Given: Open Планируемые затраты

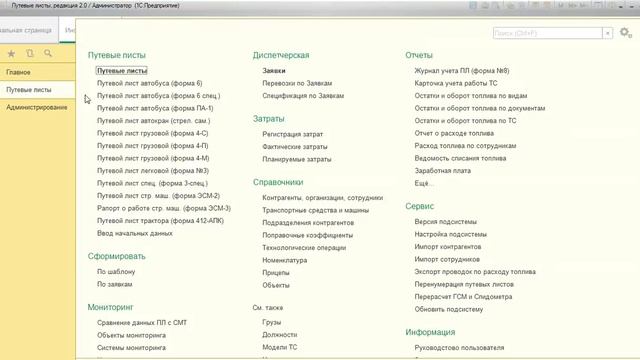Looking at the screenshot, I should tap(297, 159).
